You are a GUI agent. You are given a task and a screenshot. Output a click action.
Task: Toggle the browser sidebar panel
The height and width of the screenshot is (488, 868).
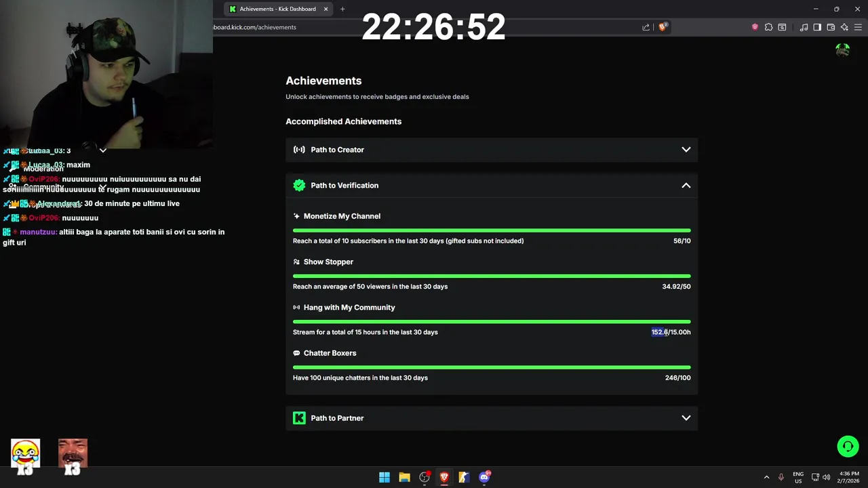pos(817,27)
